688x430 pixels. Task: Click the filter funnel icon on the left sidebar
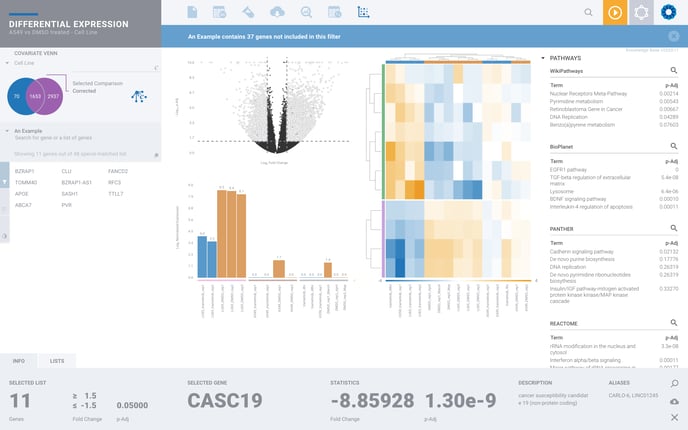(x=4, y=181)
